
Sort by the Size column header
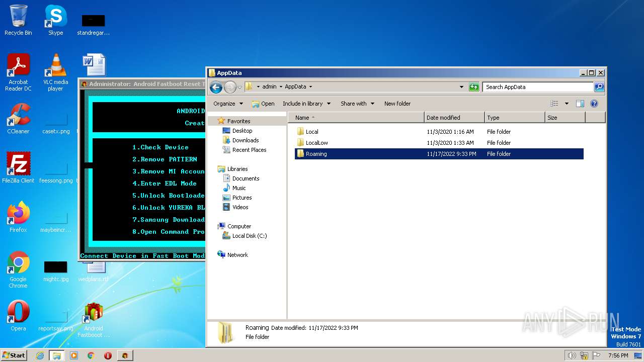tap(565, 118)
